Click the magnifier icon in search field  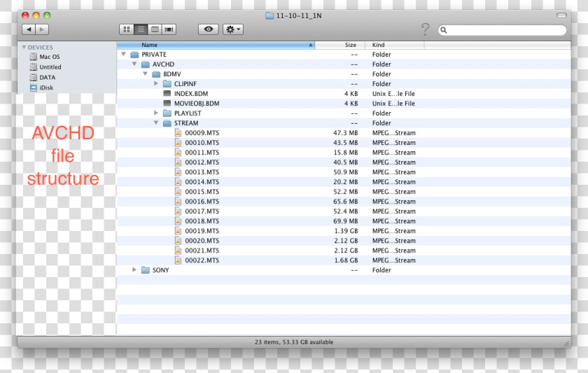point(444,30)
